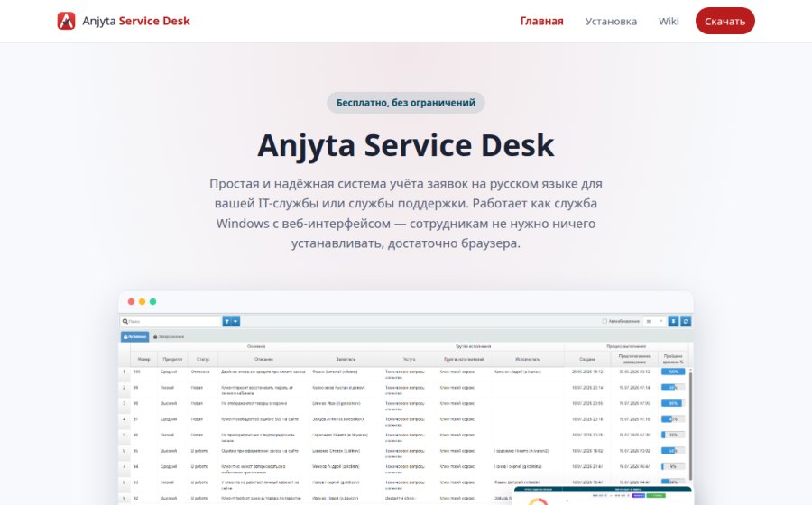The width and height of the screenshot is (812, 505).
Task: Open the Wiki navigation link
Action: coord(669,22)
